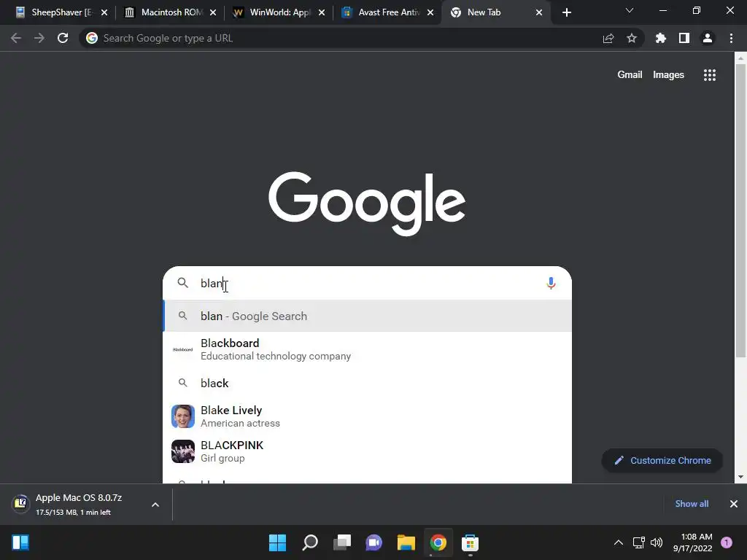
Task: Click the scrollbar down arrow
Action: [x=740, y=477]
